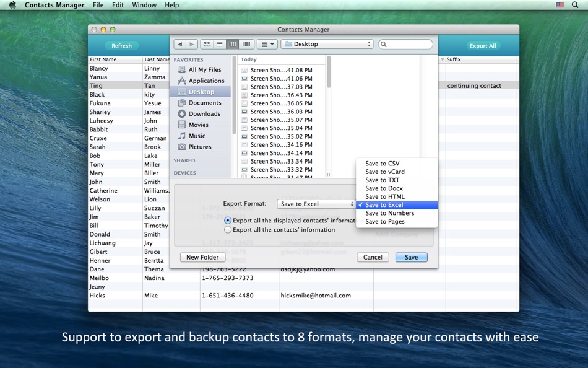The width and height of the screenshot is (588, 368).
Task: Select Documents in sidebar
Action: (x=201, y=102)
